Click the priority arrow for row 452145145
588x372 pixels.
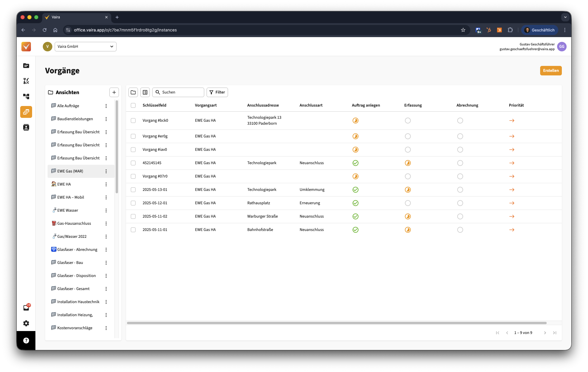[512, 163]
